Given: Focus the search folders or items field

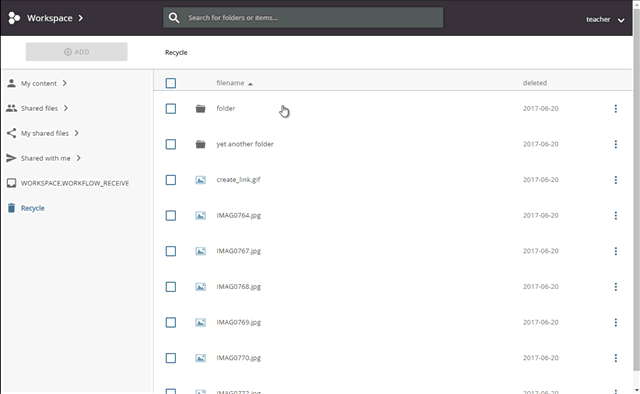Looking at the screenshot, I should 303,18.
